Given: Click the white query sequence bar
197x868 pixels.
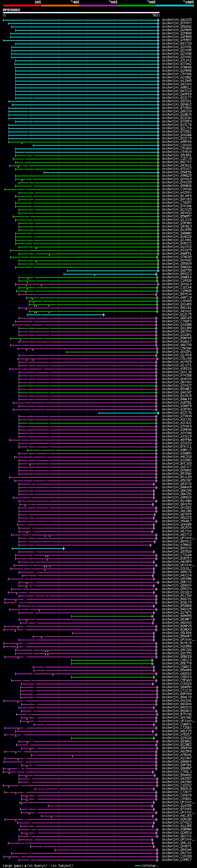Looking at the screenshot, I should pos(81,13).
